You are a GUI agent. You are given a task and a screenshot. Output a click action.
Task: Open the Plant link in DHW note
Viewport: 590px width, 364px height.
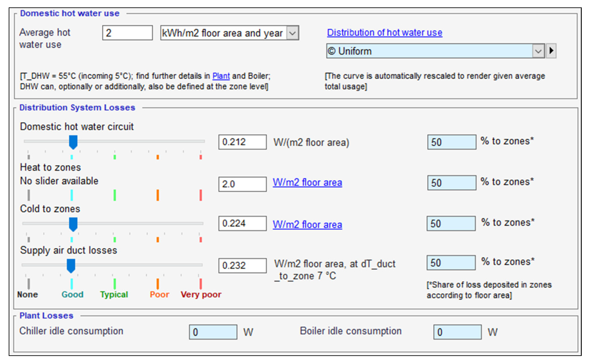221,76
